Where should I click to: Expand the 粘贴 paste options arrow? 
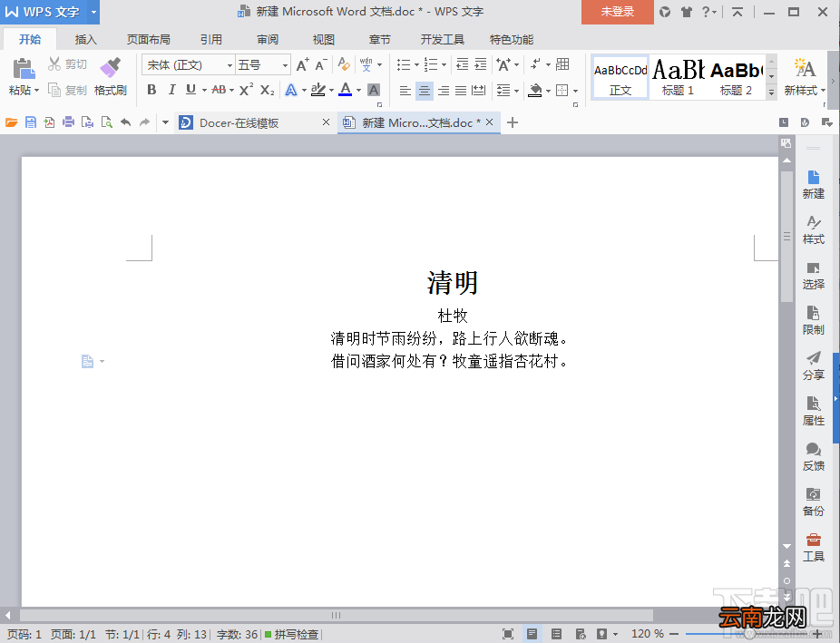[37, 91]
